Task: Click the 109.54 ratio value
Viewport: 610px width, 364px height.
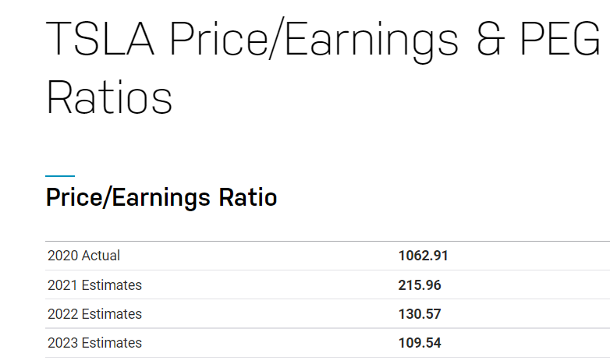Action: pyautogui.click(x=420, y=343)
